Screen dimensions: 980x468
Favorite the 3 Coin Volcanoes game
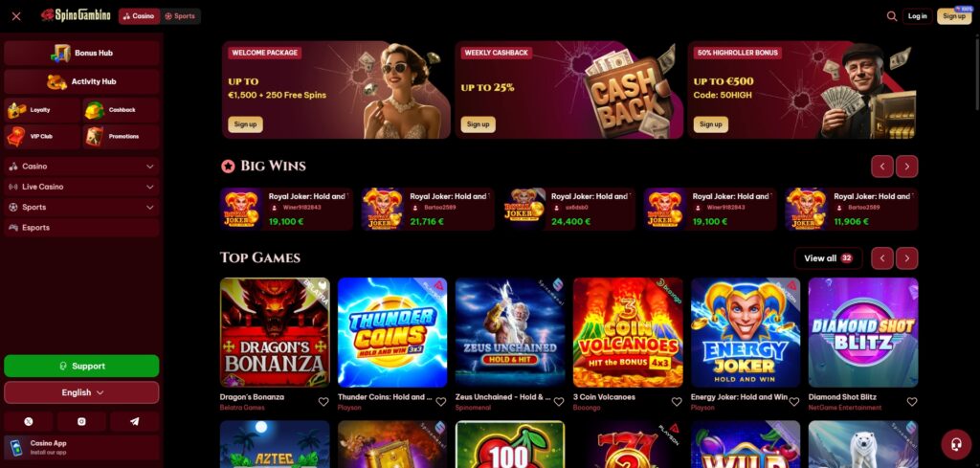coord(677,402)
